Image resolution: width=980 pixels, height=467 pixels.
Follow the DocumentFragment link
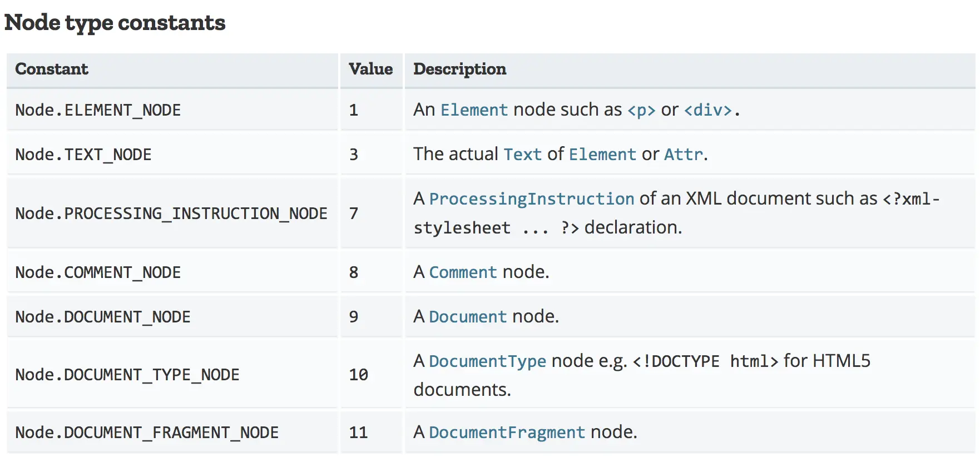(507, 433)
